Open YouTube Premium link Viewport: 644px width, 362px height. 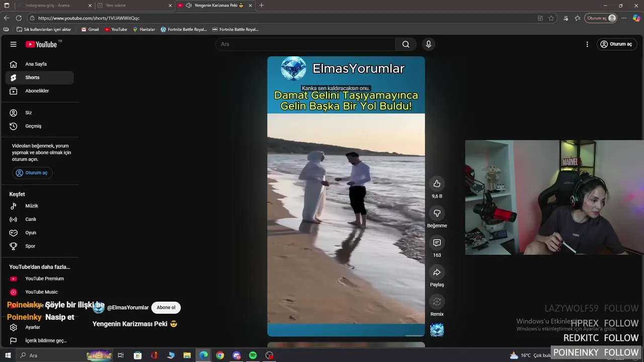tap(39, 279)
